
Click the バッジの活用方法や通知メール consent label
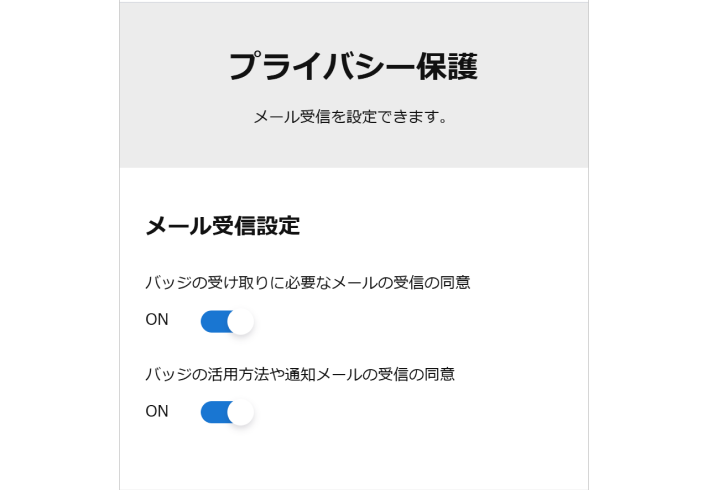[300, 374]
